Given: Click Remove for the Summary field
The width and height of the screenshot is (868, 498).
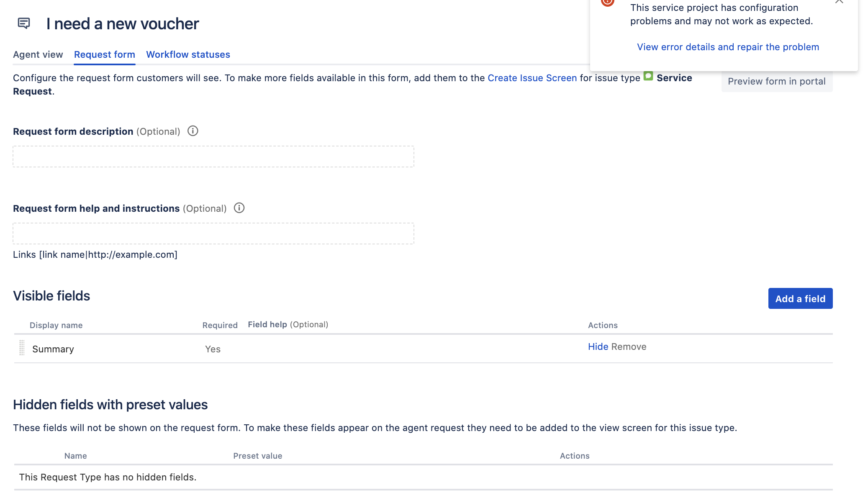Looking at the screenshot, I should pyautogui.click(x=629, y=347).
